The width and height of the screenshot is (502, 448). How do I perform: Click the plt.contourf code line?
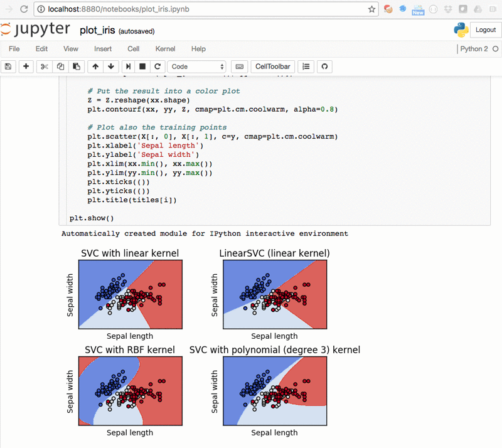tap(213, 110)
